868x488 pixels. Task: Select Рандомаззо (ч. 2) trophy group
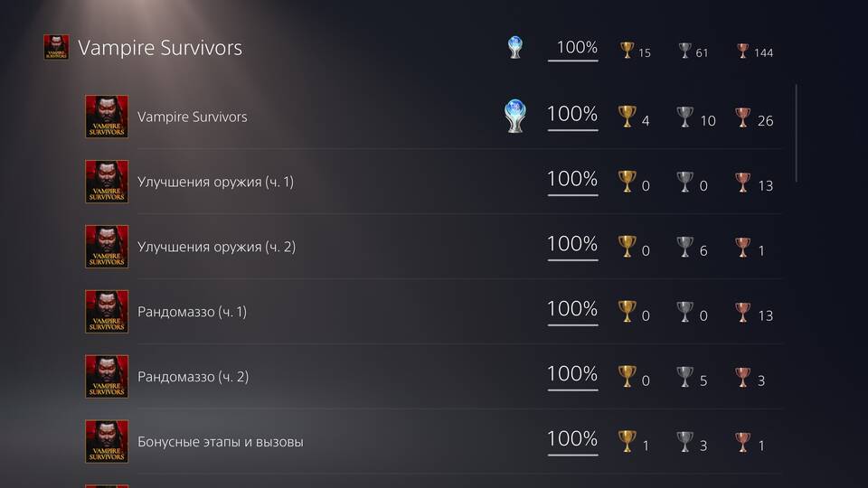point(433,377)
